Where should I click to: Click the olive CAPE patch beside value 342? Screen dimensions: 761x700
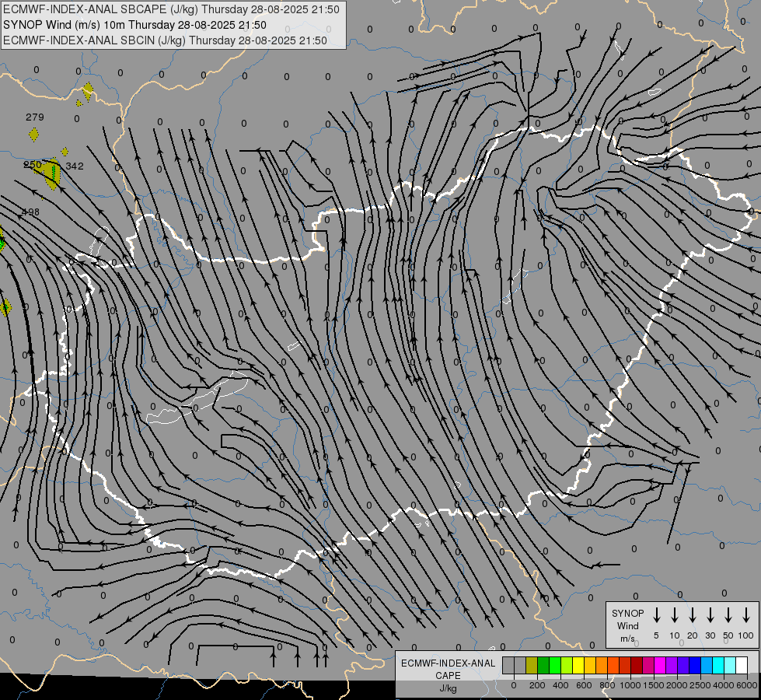coord(52,173)
